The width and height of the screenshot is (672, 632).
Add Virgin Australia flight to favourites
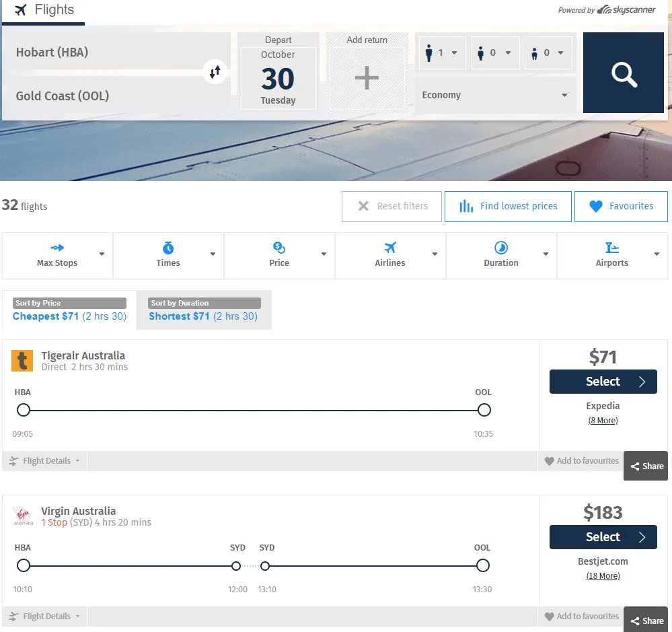[581, 617]
